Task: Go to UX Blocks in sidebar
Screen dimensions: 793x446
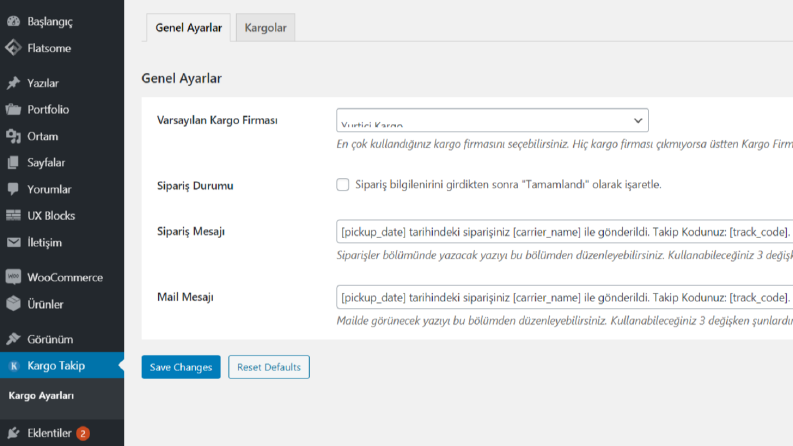Action: coord(62,215)
